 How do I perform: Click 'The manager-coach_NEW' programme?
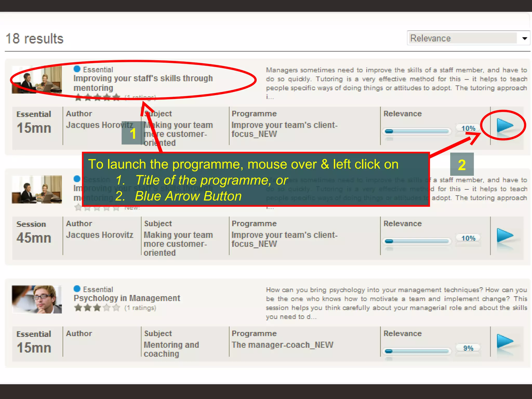(282, 345)
